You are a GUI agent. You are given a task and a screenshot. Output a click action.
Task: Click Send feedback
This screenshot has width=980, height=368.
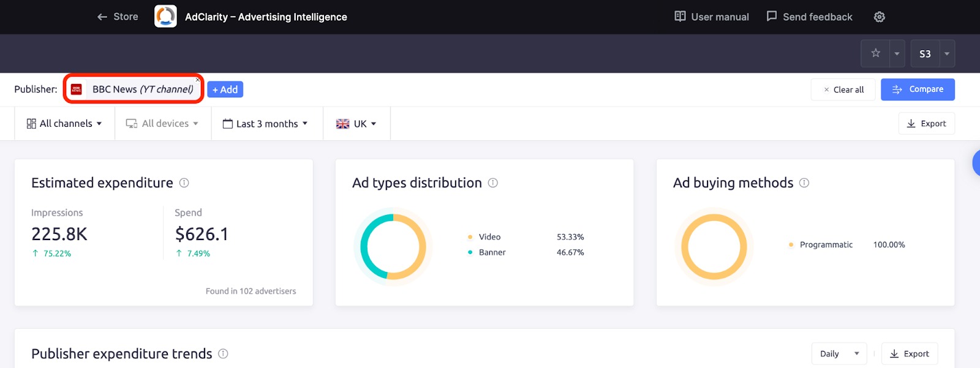click(x=809, y=17)
